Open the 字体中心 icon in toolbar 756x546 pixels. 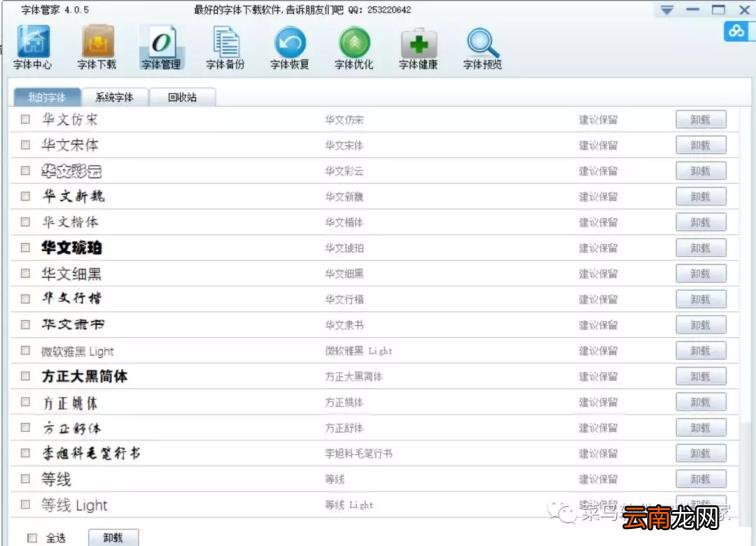pyautogui.click(x=32, y=48)
